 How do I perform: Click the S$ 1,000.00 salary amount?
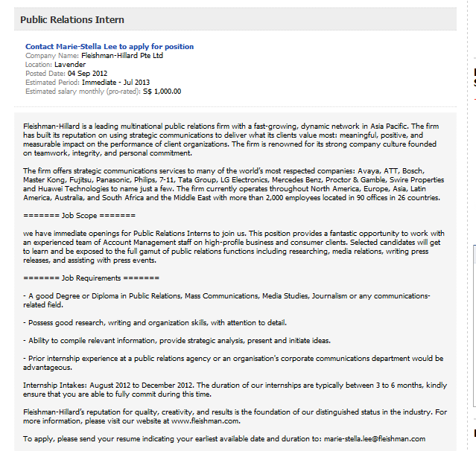(162, 92)
